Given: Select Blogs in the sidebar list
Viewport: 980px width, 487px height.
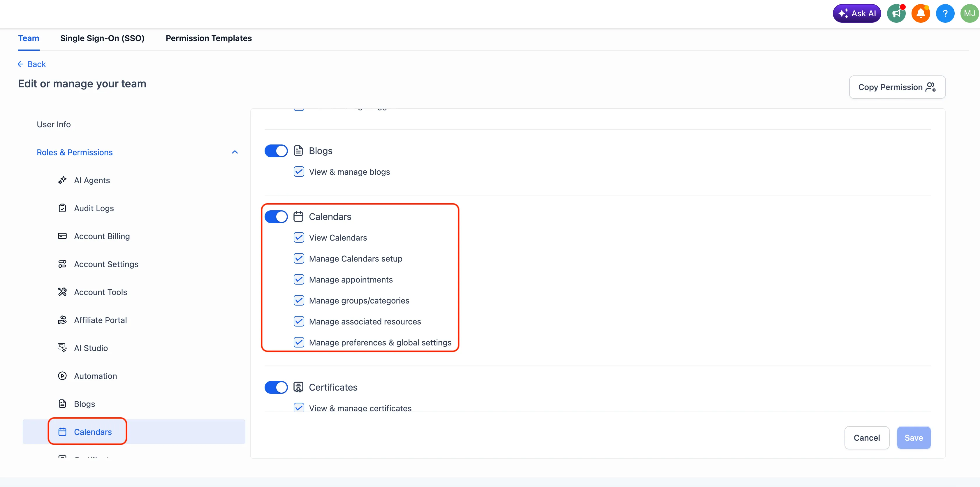Looking at the screenshot, I should point(84,404).
